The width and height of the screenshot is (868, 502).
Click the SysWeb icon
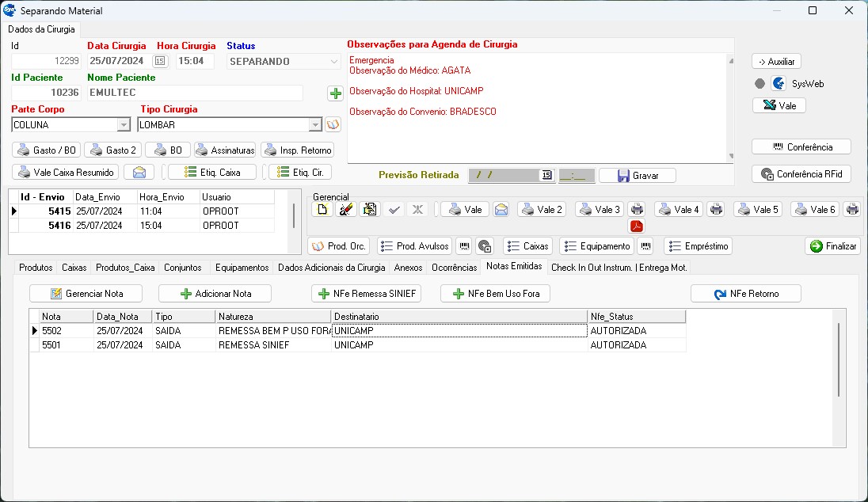click(x=779, y=83)
